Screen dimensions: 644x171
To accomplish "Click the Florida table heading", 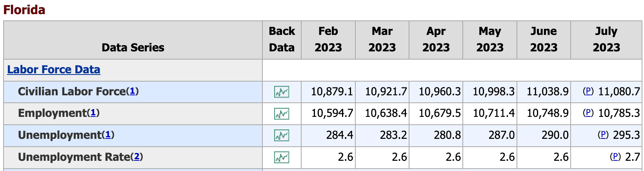I will [24, 9].
